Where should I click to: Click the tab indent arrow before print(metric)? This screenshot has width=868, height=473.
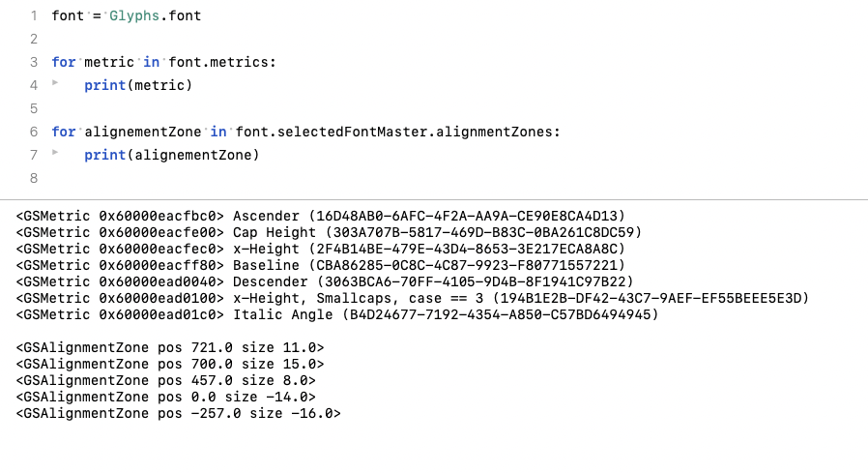(56, 84)
